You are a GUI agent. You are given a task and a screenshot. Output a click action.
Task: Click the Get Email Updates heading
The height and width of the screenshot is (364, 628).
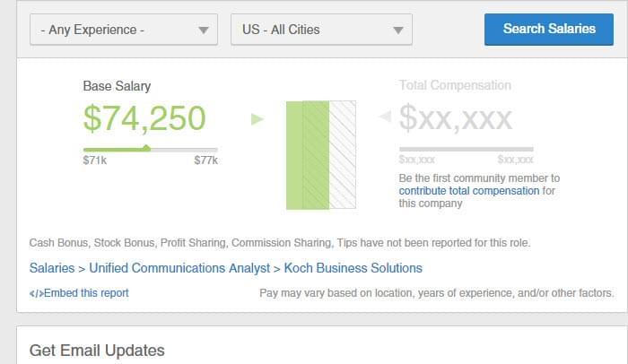(97, 351)
